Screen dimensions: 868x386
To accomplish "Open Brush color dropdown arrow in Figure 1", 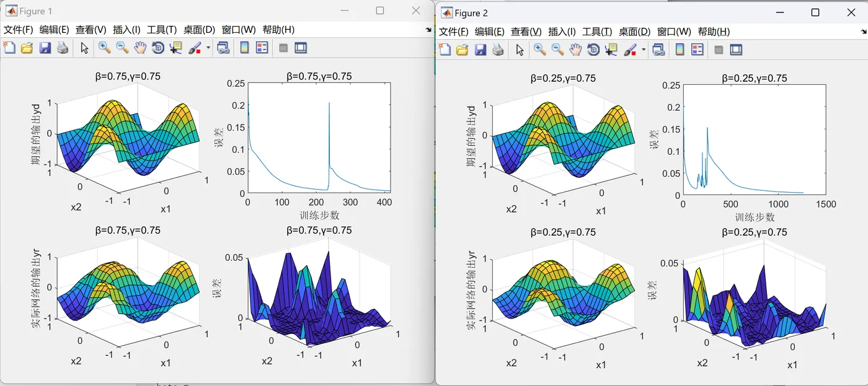I will [208, 48].
